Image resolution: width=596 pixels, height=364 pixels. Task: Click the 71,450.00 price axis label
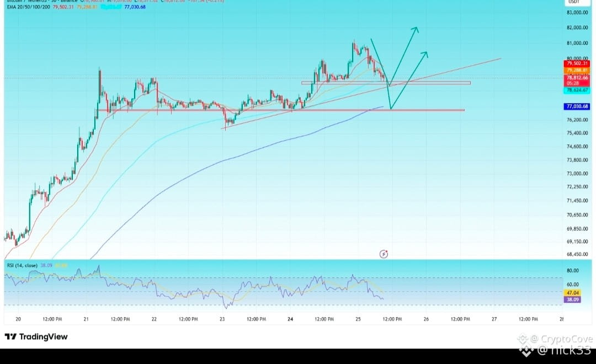tap(577, 201)
